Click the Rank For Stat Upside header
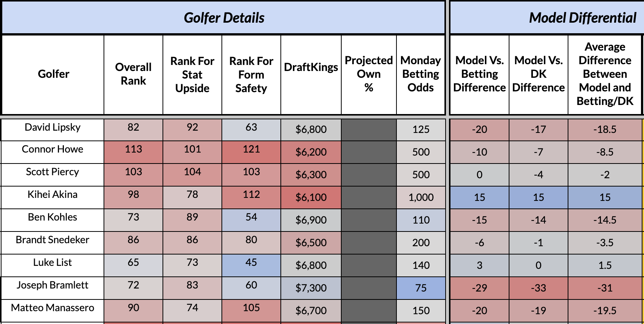 [192, 74]
